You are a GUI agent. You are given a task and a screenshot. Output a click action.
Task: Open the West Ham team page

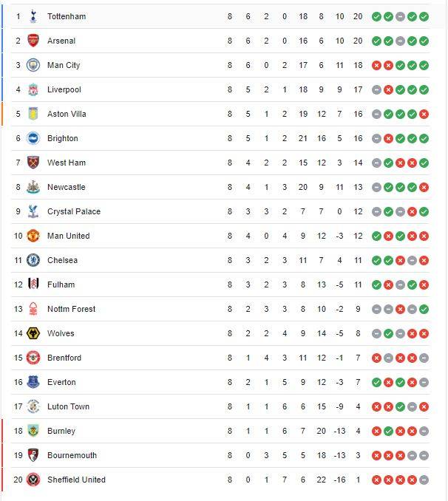(66, 163)
